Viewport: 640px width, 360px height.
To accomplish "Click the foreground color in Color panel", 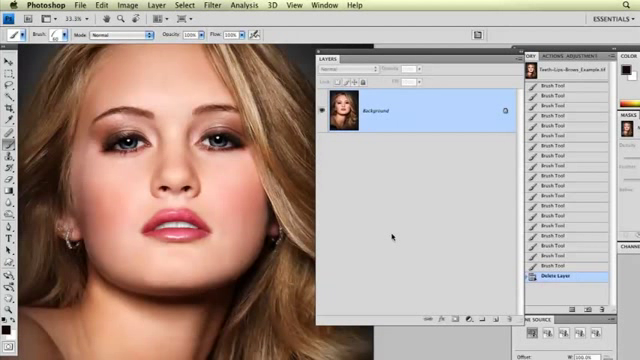I will [x=626, y=70].
